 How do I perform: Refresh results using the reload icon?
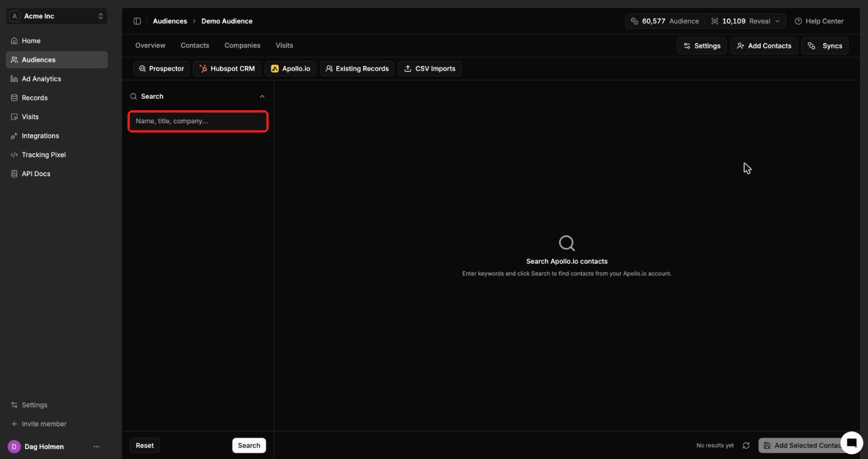click(746, 445)
